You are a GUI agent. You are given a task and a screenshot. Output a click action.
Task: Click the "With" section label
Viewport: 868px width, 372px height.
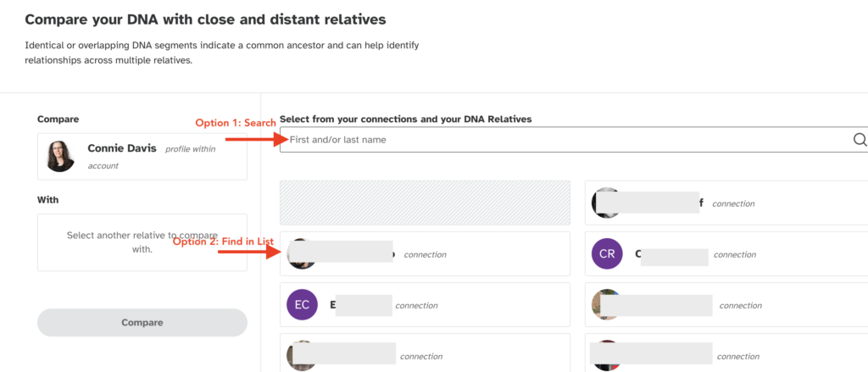click(48, 200)
